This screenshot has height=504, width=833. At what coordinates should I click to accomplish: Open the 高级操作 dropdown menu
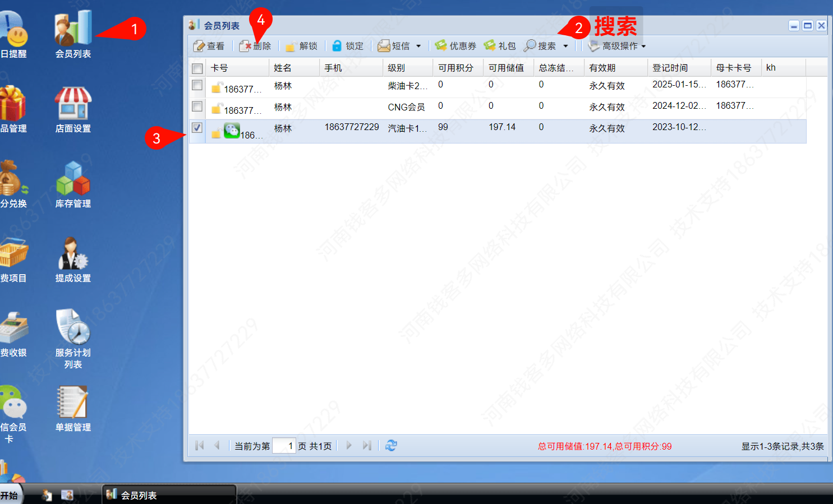pos(617,46)
